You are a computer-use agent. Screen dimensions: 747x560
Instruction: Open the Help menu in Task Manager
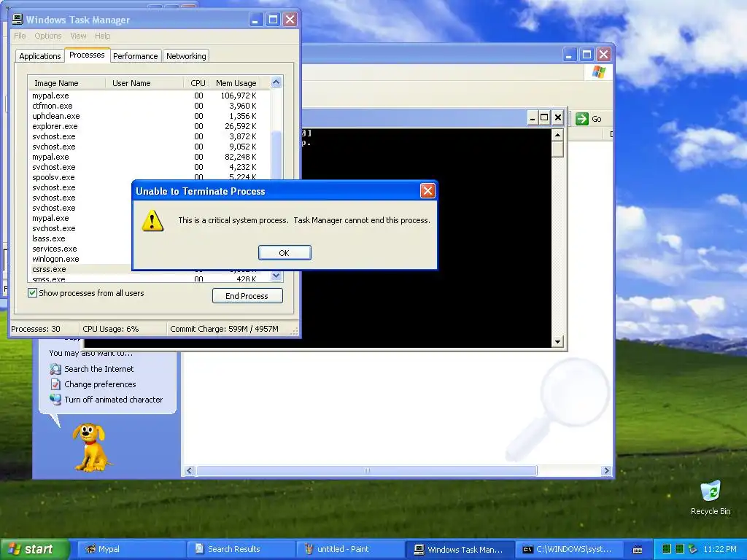102,36
